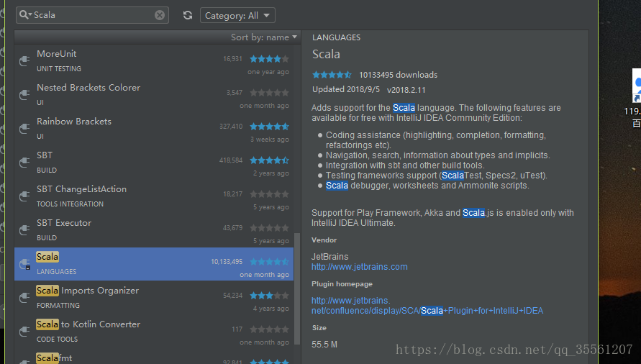Click the plugin list vertical scrollbar
The width and height of the screenshot is (641, 364).
tap(297, 288)
